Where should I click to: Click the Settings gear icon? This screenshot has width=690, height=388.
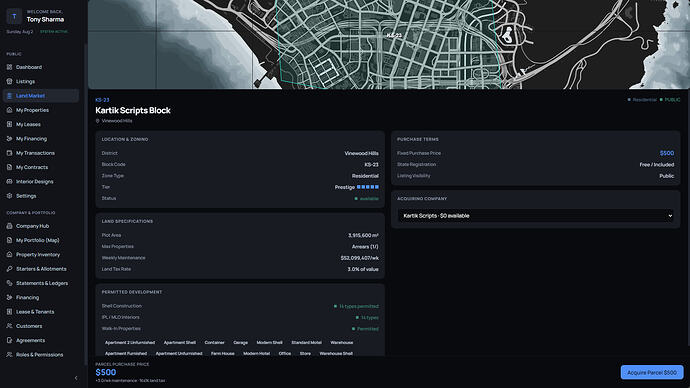point(9,196)
